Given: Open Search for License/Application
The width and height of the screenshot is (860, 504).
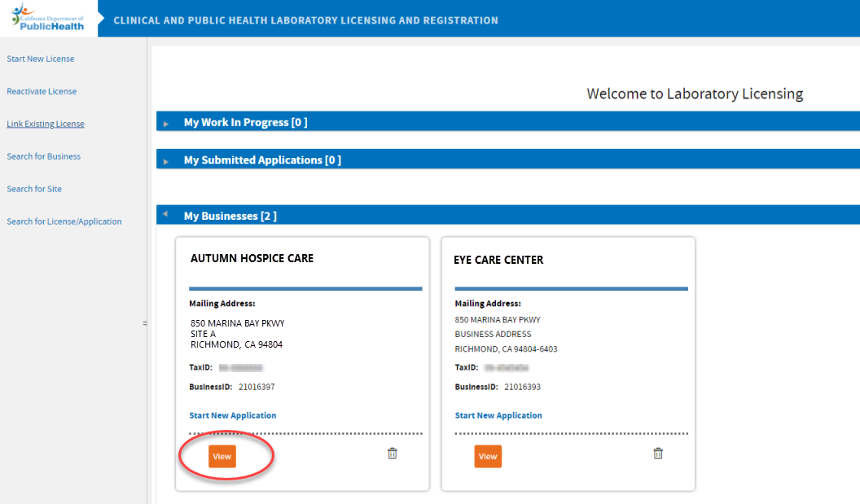Looking at the screenshot, I should coord(64,221).
